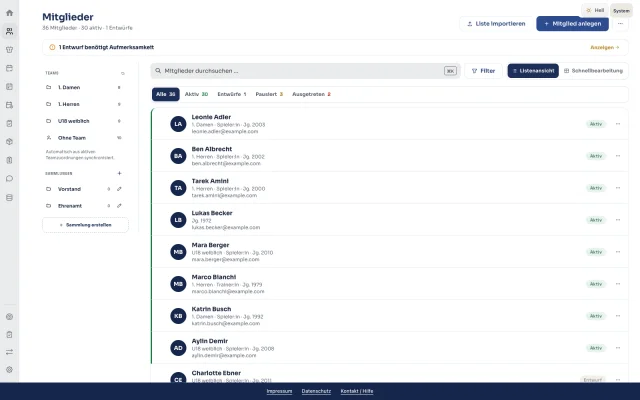
Task: Refresh the Teams list via sync icon
Action: (x=122, y=73)
